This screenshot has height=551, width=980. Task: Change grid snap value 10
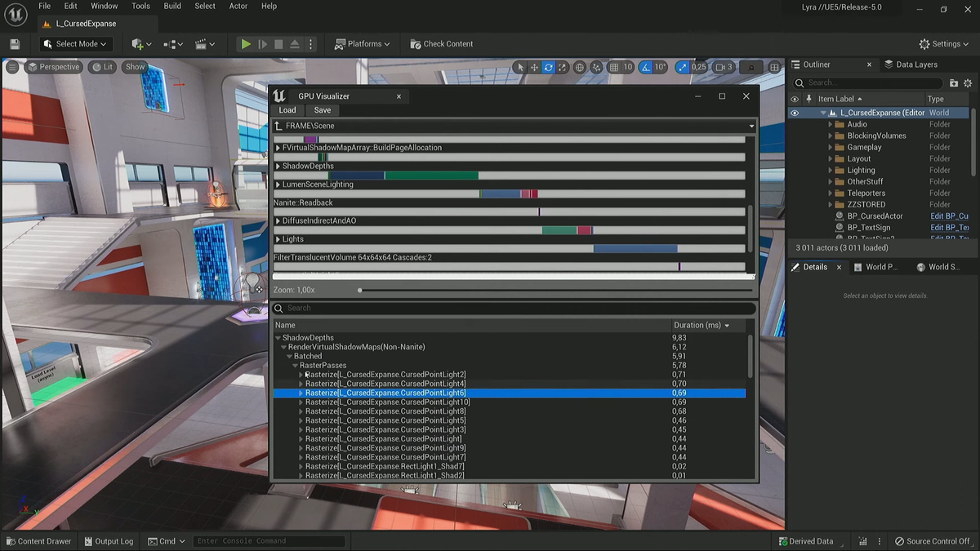pos(628,67)
